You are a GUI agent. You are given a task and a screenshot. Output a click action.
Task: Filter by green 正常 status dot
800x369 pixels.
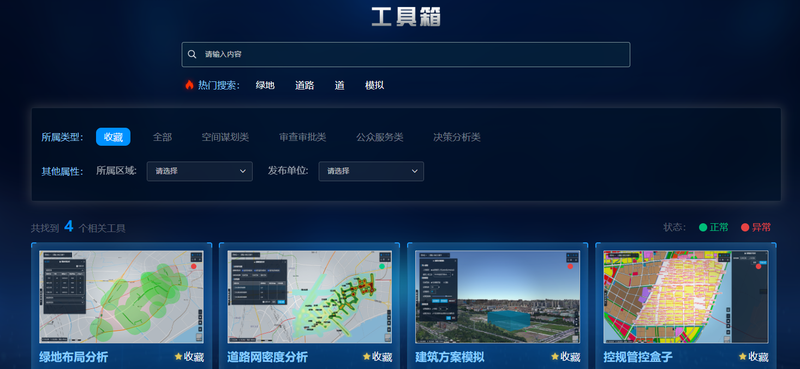coord(703,228)
